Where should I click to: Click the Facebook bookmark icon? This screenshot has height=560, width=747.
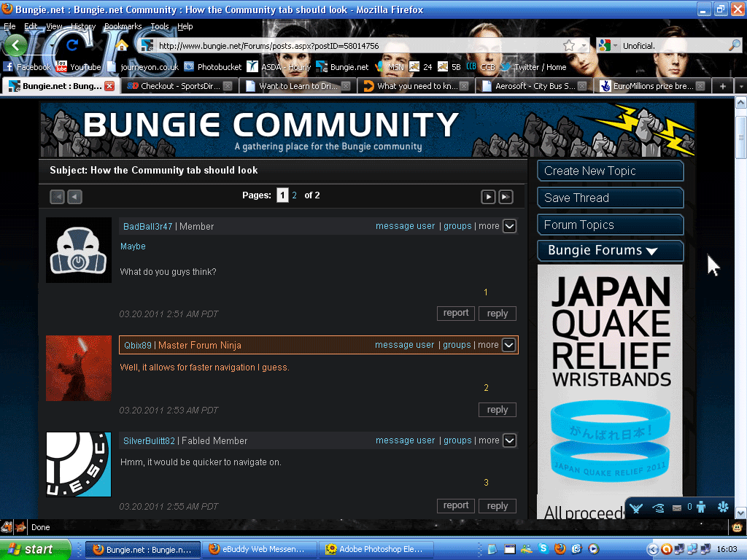click(9, 67)
